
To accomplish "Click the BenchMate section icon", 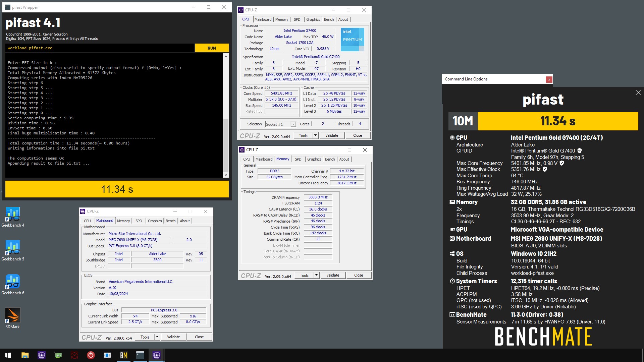I will coord(452,315).
